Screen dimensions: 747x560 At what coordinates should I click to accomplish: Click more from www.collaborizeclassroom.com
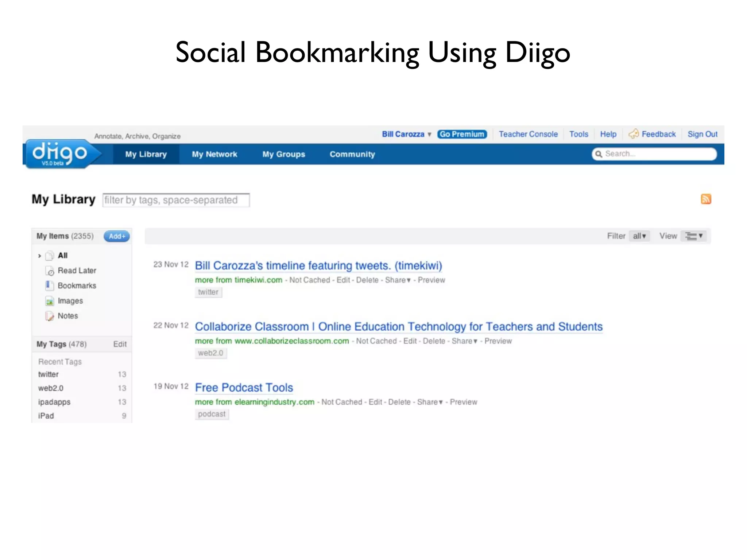click(272, 341)
